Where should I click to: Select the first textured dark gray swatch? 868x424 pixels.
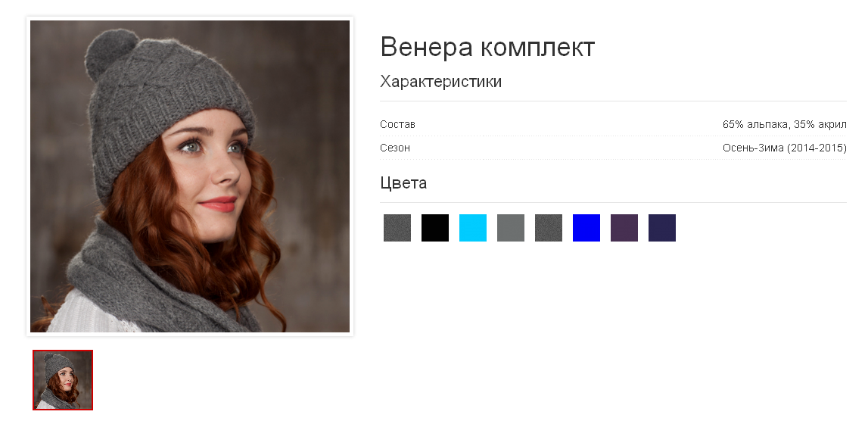pos(397,228)
